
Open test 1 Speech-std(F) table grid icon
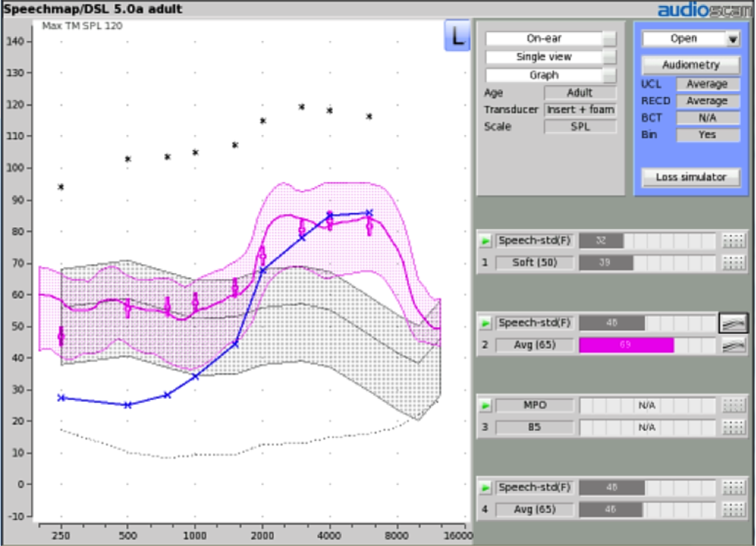click(734, 241)
